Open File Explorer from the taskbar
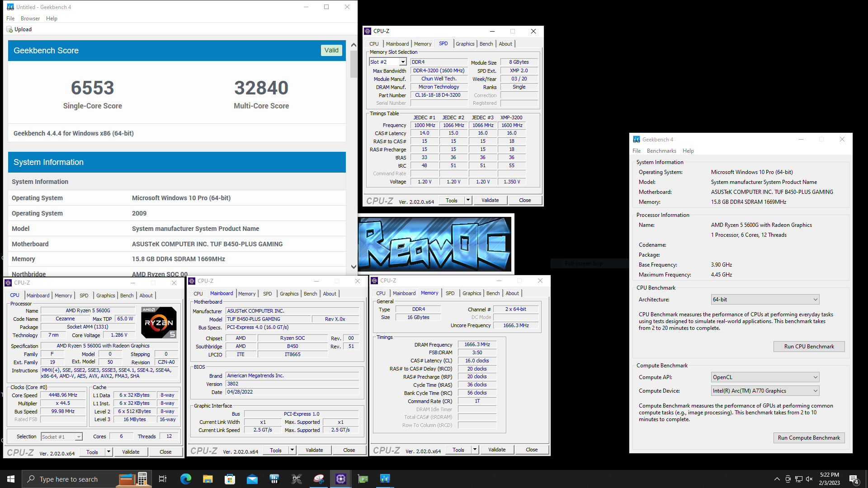Image resolution: width=868 pixels, height=488 pixels. pos(208,479)
